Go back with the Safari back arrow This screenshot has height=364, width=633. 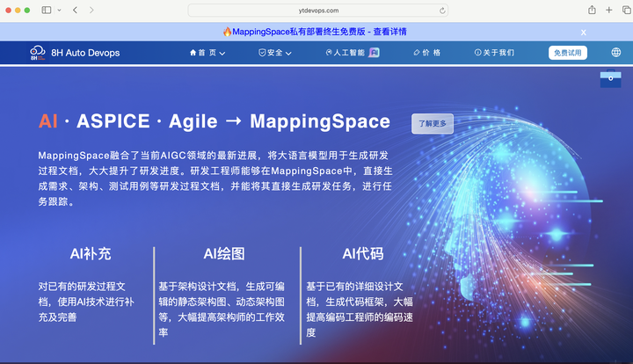click(75, 10)
